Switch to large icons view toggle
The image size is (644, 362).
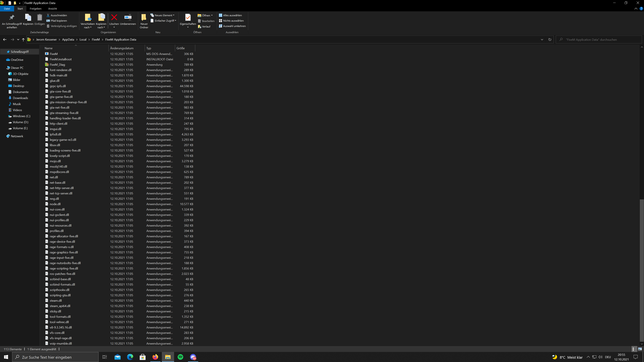point(640,349)
